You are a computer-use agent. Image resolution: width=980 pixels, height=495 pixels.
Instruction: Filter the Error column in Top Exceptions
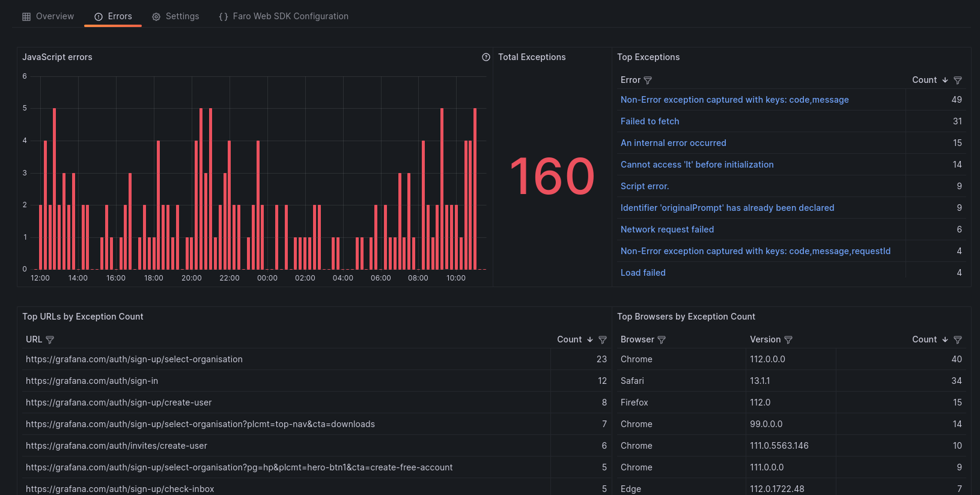pyautogui.click(x=648, y=80)
